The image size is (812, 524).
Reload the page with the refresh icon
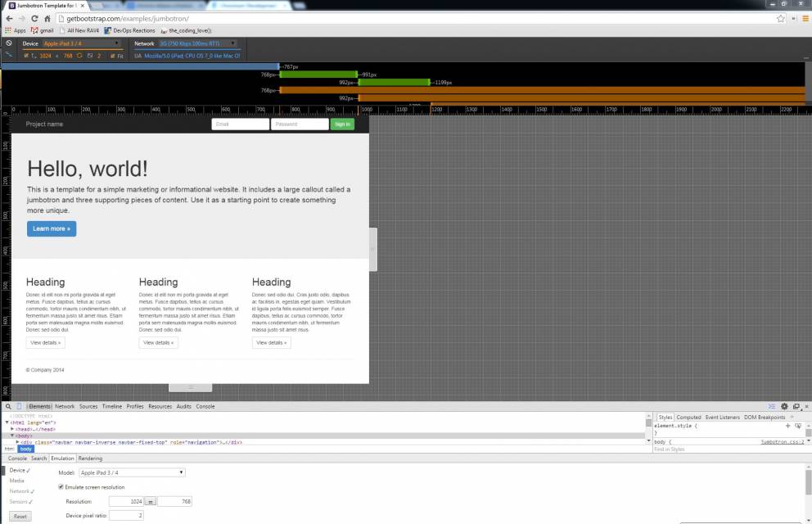click(x=34, y=17)
